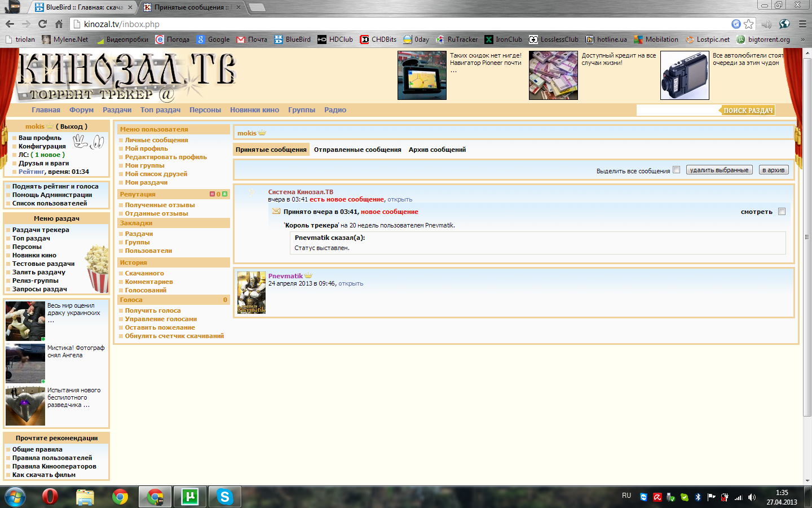The width and height of the screenshot is (812, 508).
Task: Open the LosslessClub bookmark
Action: click(x=554, y=40)
